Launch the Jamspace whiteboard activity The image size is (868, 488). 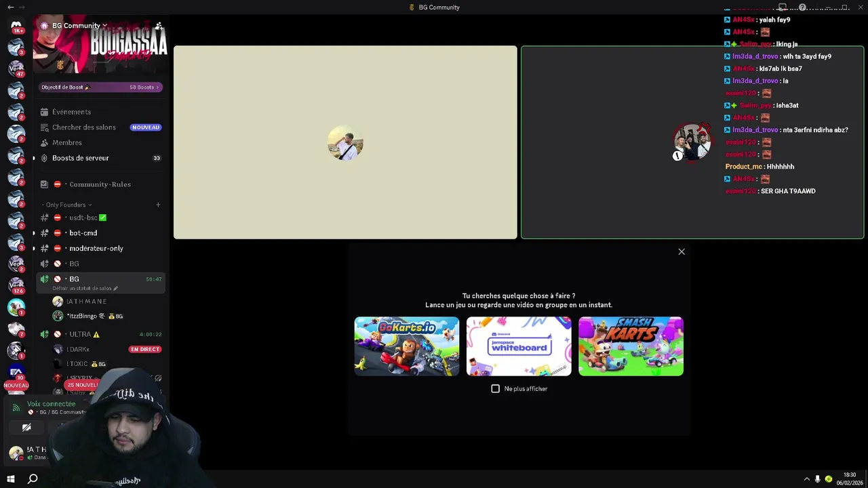click(x=519, y=346)
